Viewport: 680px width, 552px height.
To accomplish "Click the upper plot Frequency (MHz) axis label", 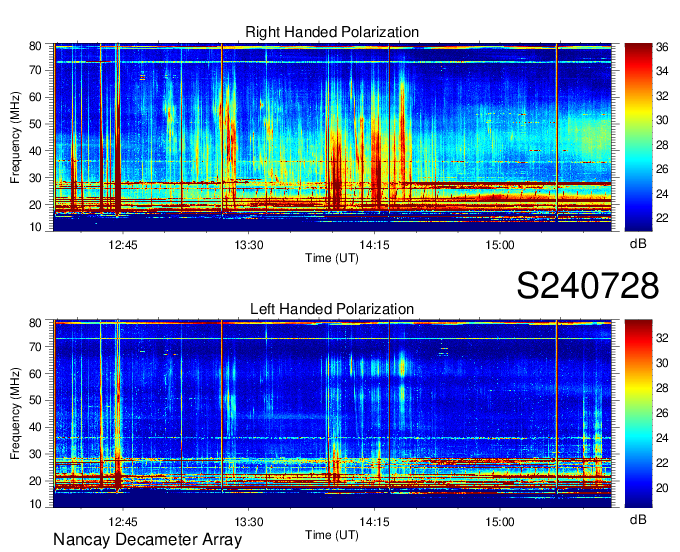I will click(15, 137).
